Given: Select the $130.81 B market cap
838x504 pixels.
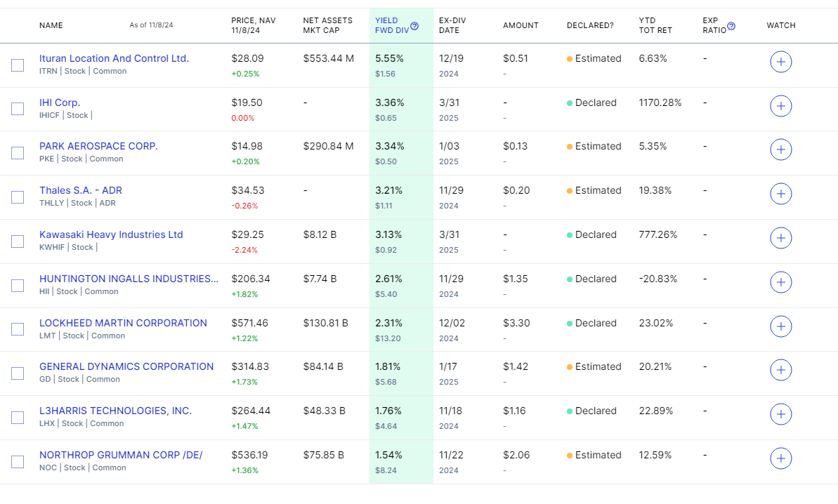Looking at the screenshot, I should click(x=325, y=323).
